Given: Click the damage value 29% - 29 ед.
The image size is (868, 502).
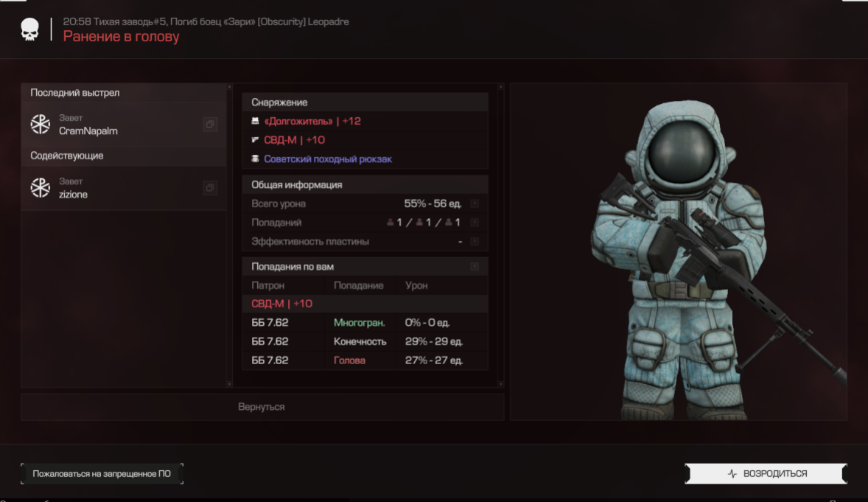Looking at the screenshot, I should (x=434, y=341).
